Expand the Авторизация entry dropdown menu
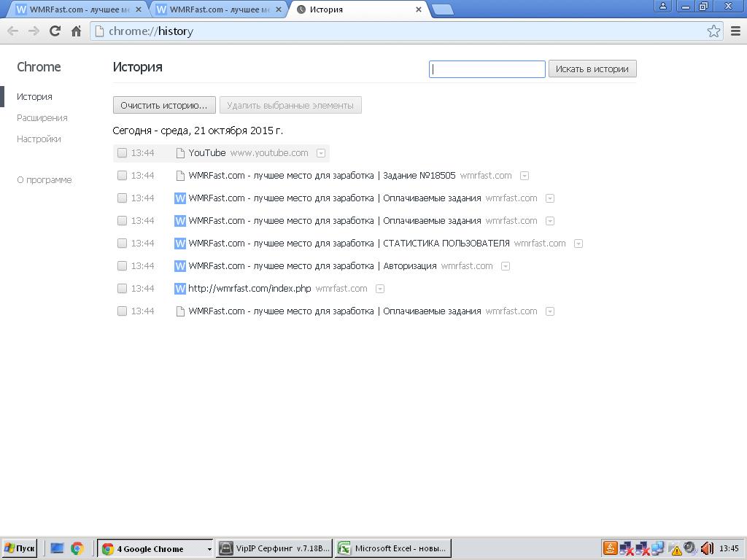This screenshot has height=560, width=747. point(506,266)
